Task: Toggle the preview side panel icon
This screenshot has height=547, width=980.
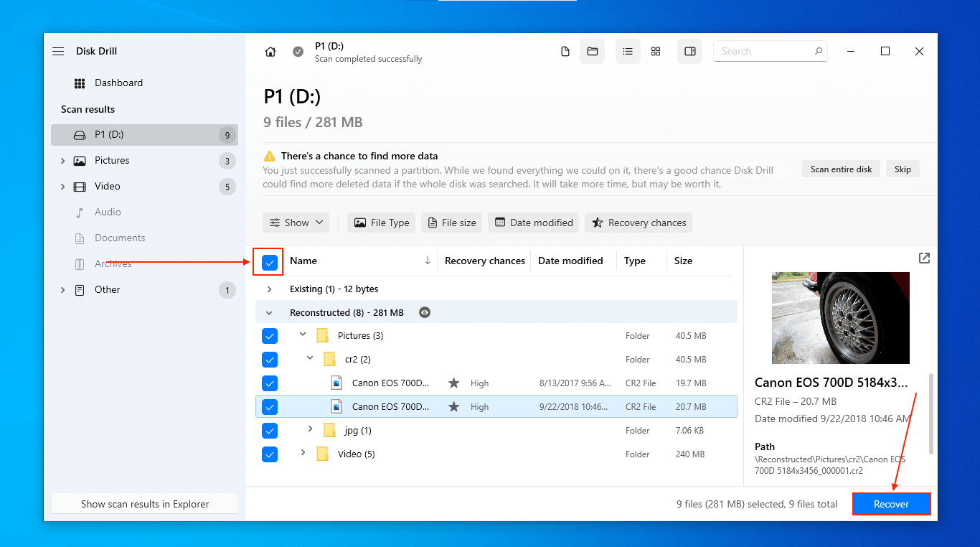Action: [x=690, y=52]
